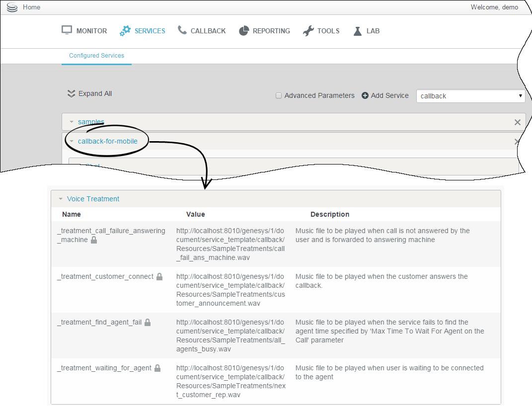Click the next_customer_rep.wav URL value

[230, 382]
